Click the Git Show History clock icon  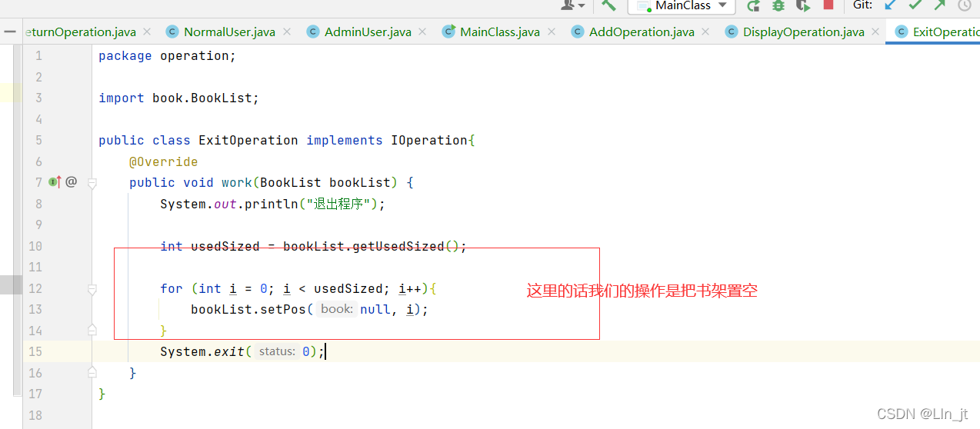click(965, 5)
